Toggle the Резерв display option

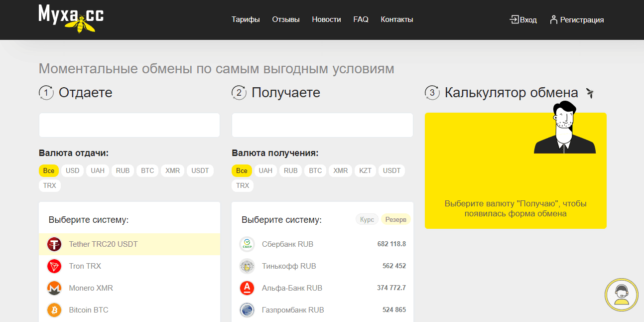(x=395, y=219)
